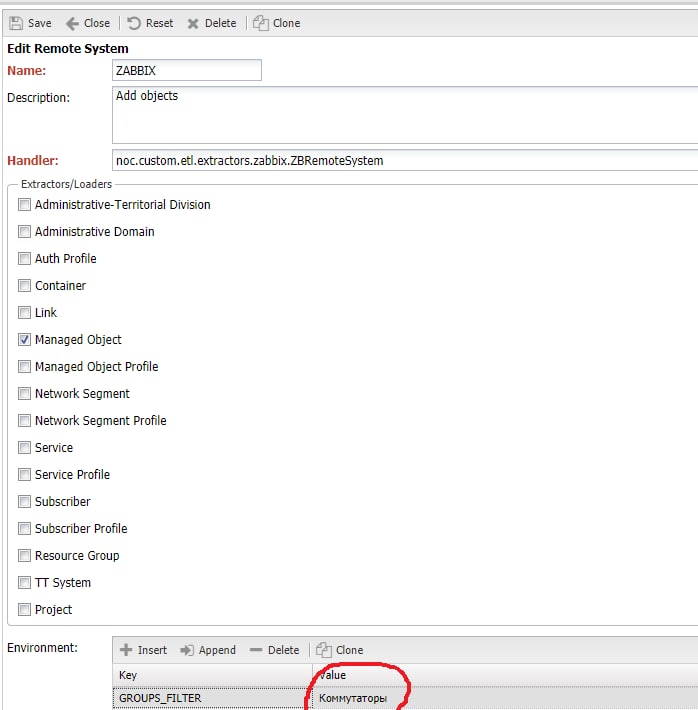The image size is (698, 710).
Task: Click the Description text area
Action: (405, 115)
